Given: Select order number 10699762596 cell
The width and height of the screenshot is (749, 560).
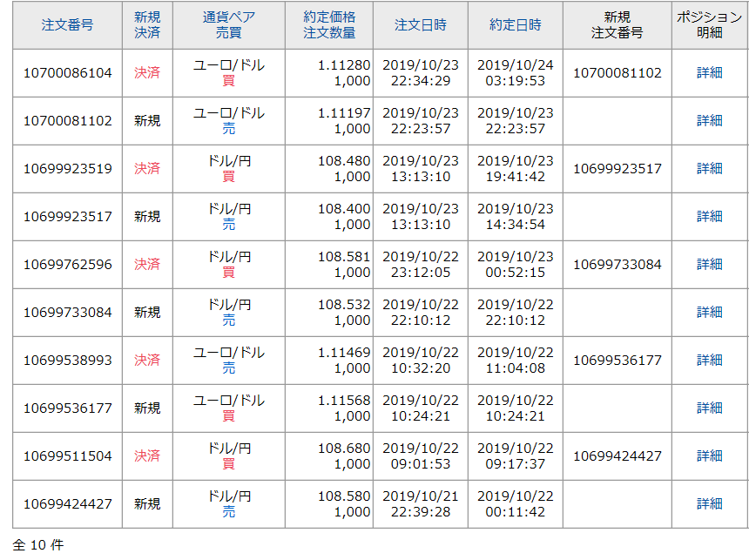Looking at the screenshot, I should (x=67, y=264).
